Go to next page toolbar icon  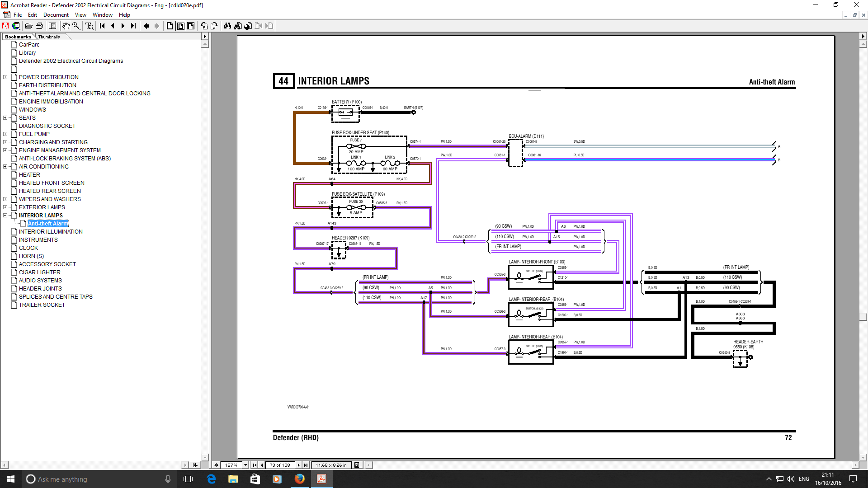[123, 26]
